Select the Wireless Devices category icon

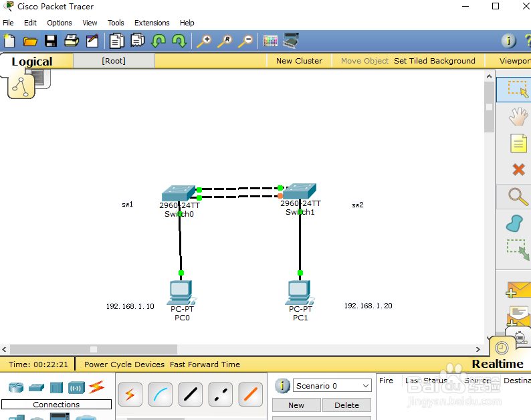76,387
